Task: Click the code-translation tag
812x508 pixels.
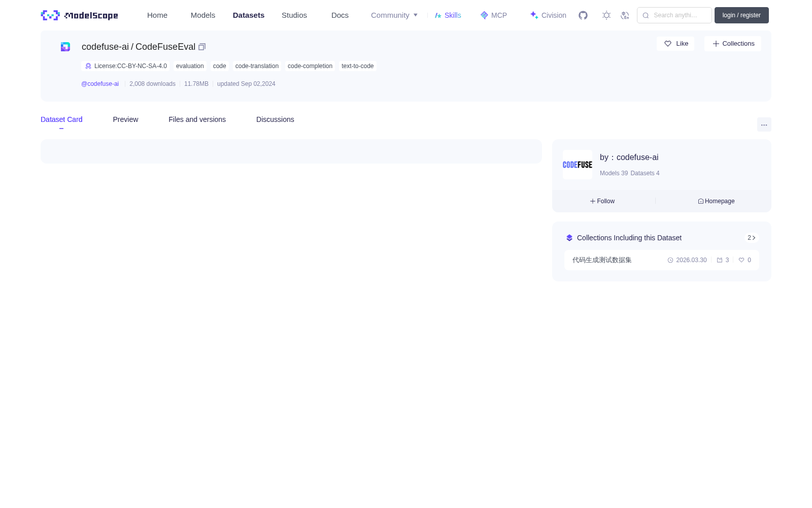Action: [x=257, y=66]
